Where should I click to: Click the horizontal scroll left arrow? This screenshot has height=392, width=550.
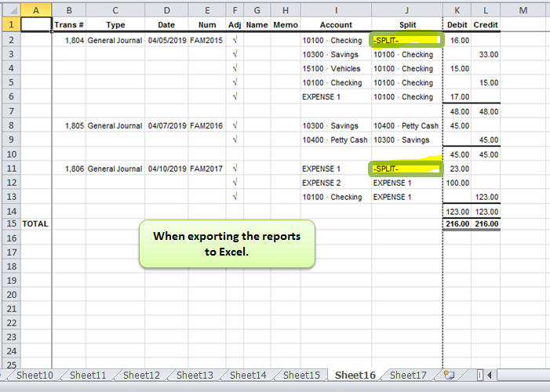pos(490,376)
